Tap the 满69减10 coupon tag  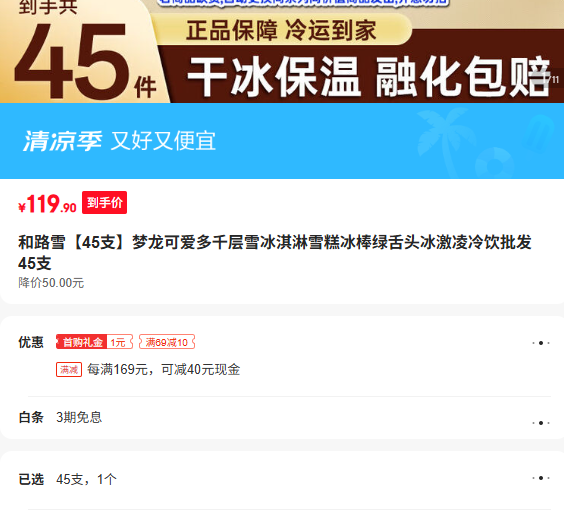pyautogui.click(x=167, y=342)
